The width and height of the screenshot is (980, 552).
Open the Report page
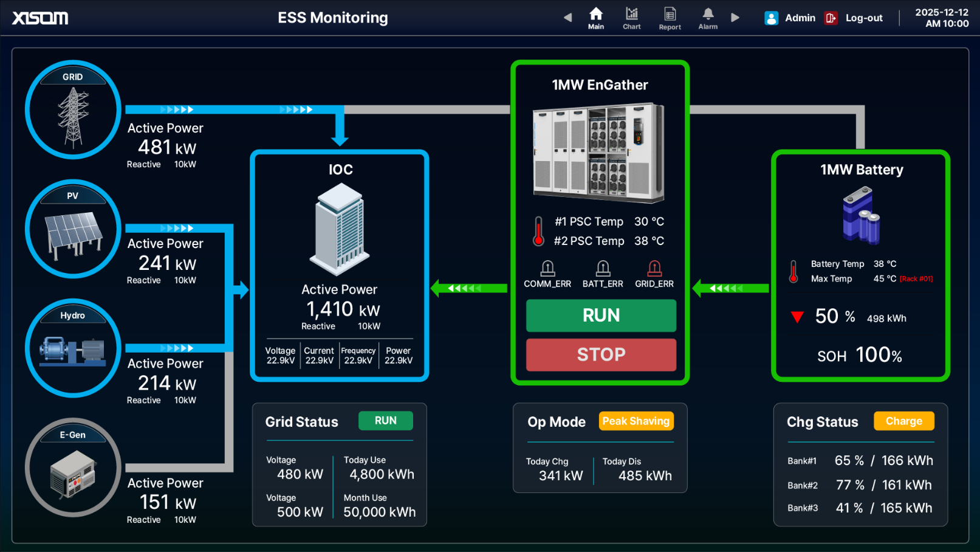[x=670, y=18]
